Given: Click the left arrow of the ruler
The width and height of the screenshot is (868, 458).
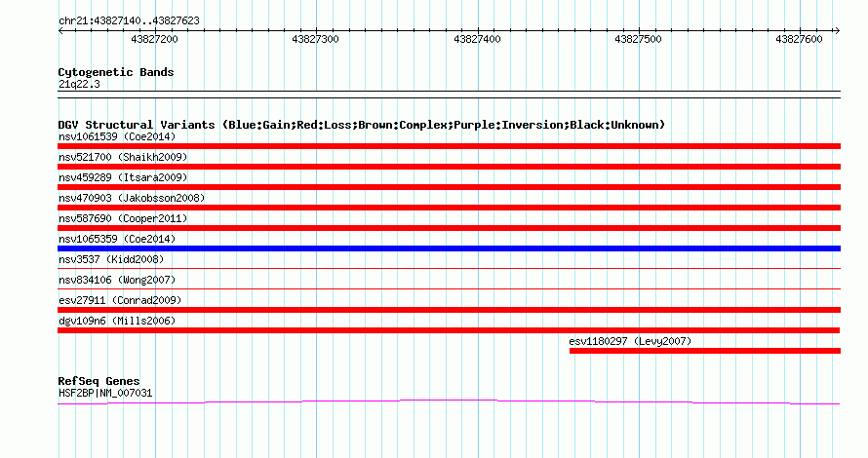Looking at the screenshot, I should [x=60, y=31].
